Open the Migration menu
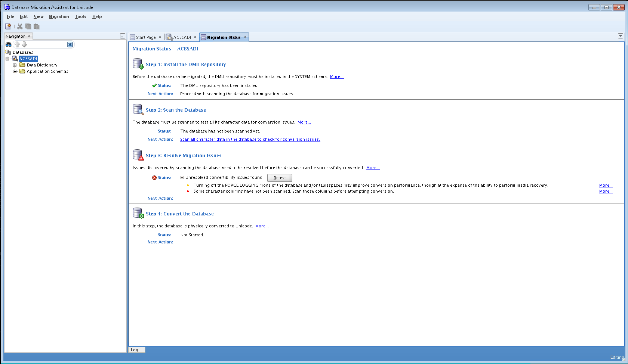Image resolution: width=628 pixels, height=364 pixels. (59, 16)
